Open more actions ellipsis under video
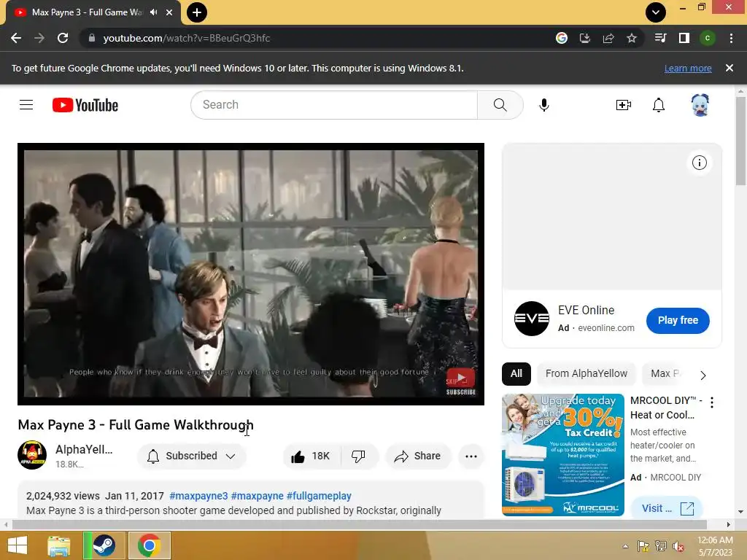Viewport: 747px width, 560px height. pyautogui.click(x=471, y=456)
